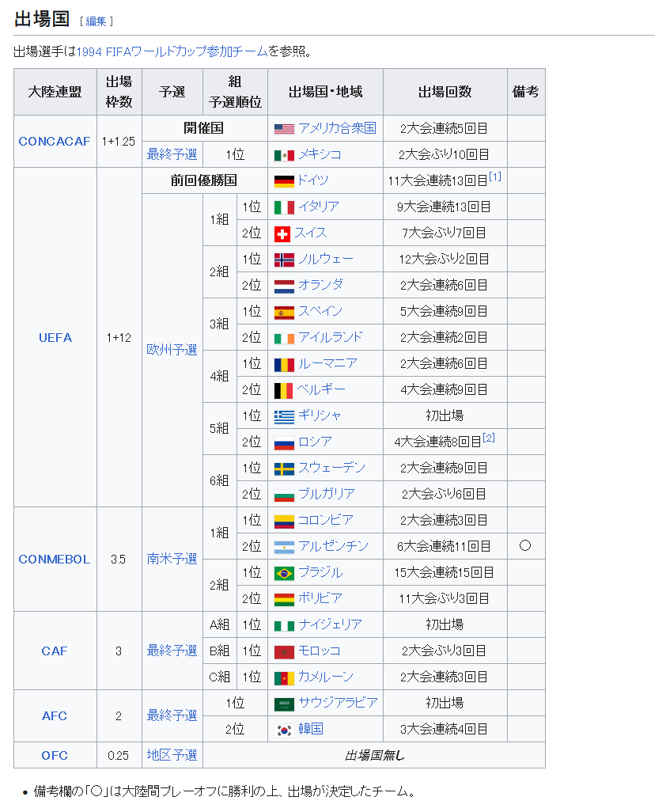The height and width of the screenshot is (812, 666).
Task: Click the Ireland flag icon
Action: coord(284,338)
